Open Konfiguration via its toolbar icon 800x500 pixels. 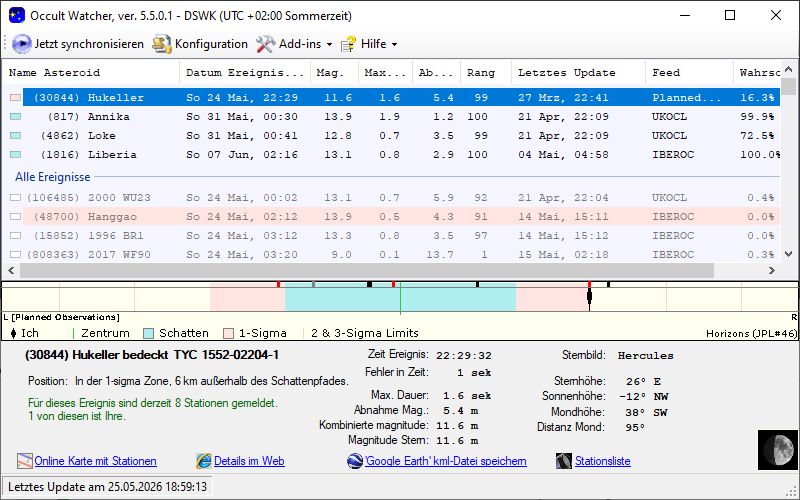(162, 44)
